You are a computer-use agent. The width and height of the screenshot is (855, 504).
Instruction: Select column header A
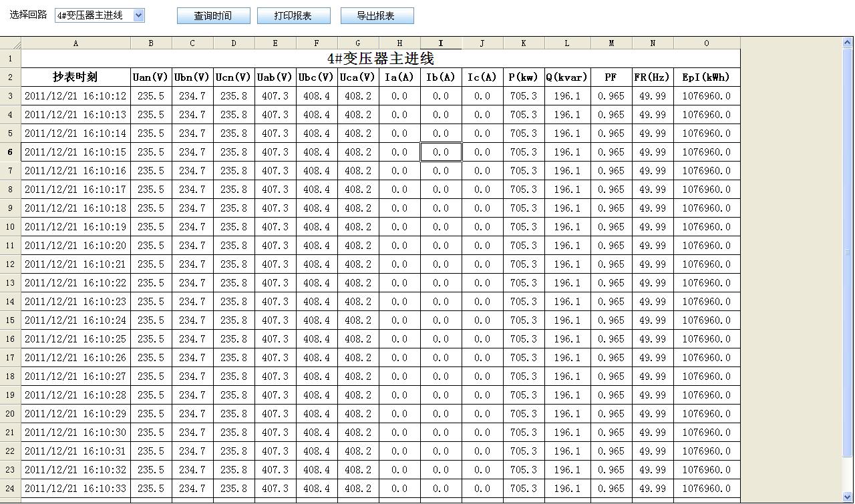(75, 43)
